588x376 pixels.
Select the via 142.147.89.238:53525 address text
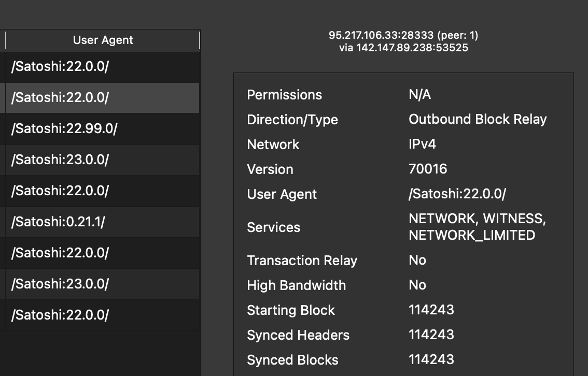coord(403,47)
